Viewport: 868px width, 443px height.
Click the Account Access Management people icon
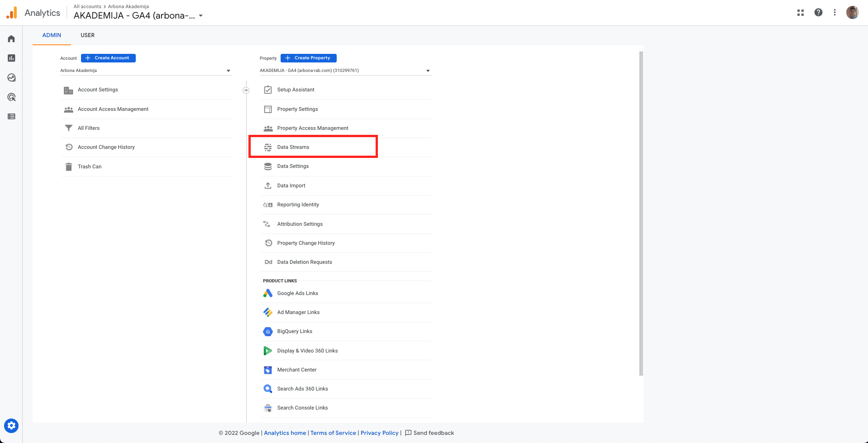tap(68, 110)
